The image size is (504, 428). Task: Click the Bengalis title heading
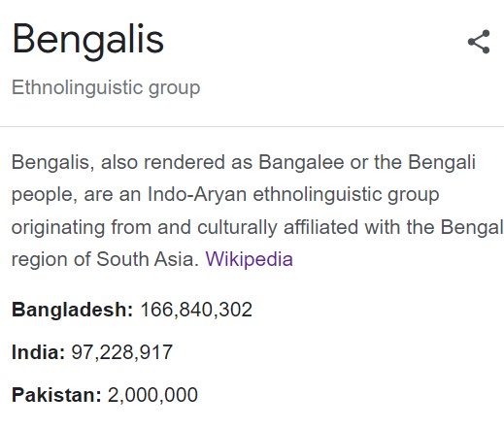click(88, 40)
